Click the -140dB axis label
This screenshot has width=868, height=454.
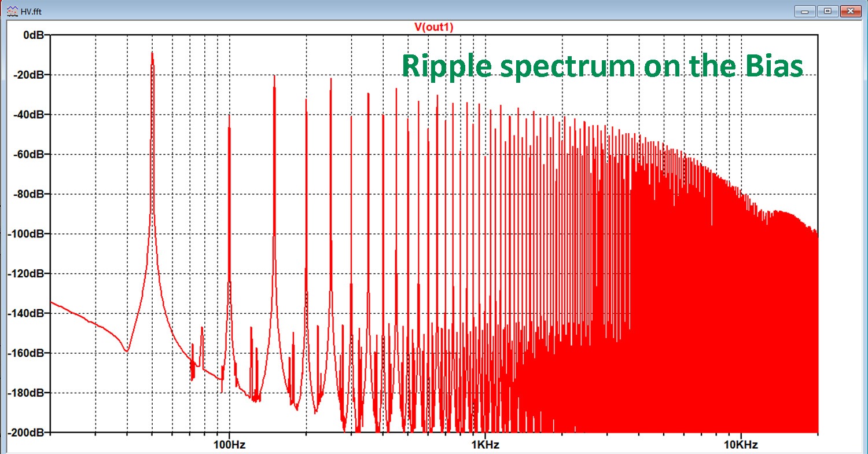(x=25, y=313)
